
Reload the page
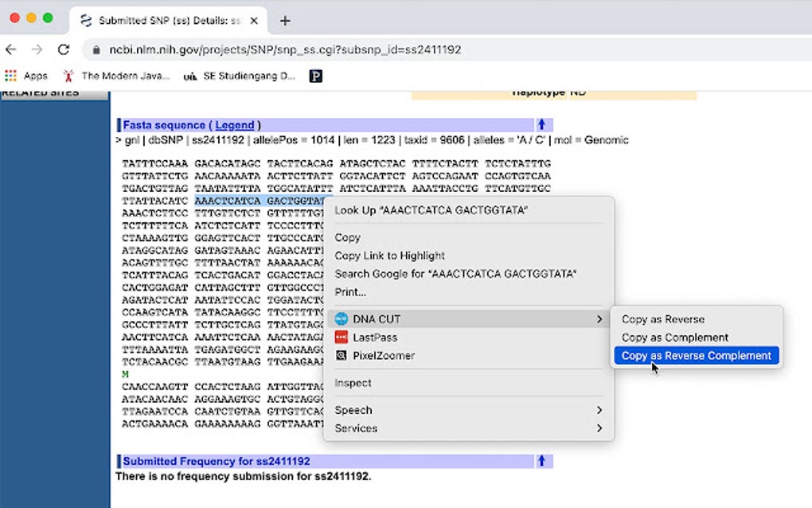coord(64,49)
